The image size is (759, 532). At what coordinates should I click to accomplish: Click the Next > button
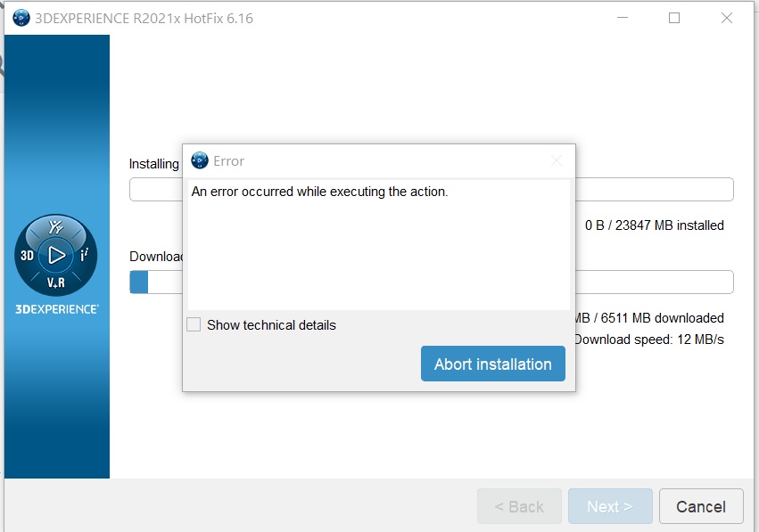click(x=610, y=506)
